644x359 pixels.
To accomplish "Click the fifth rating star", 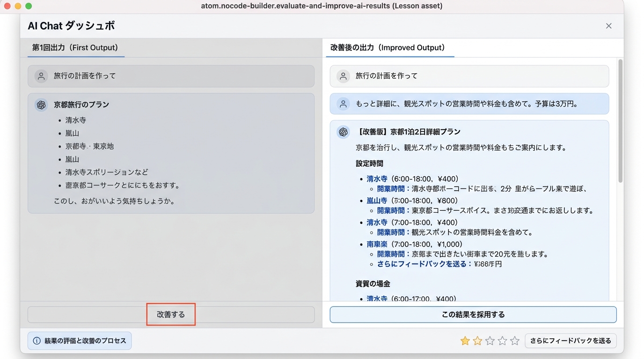I will click(515, 341).
